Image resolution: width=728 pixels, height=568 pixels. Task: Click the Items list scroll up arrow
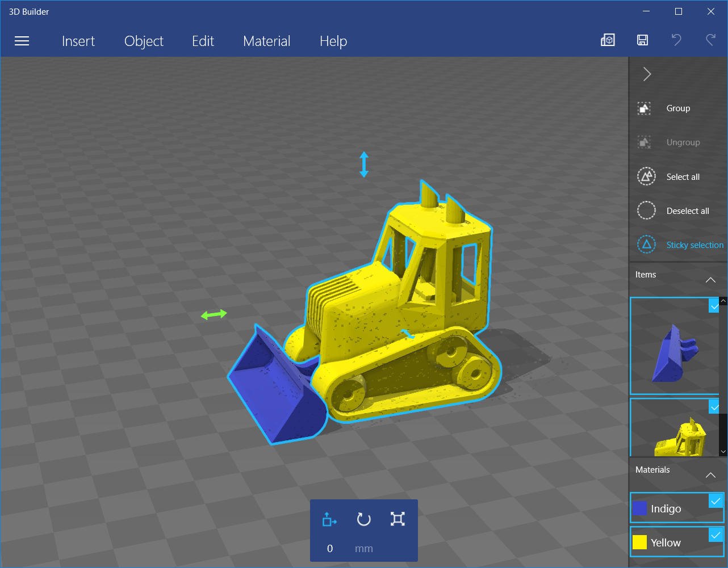point(723,301)
